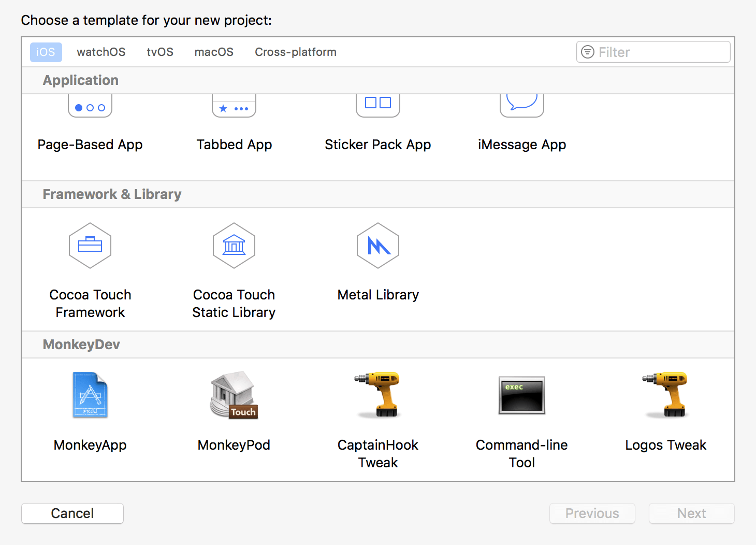Screen dimensions: 756x545
Task: Select the Command-line Tool exec icon
Action: tap(522, 395)
